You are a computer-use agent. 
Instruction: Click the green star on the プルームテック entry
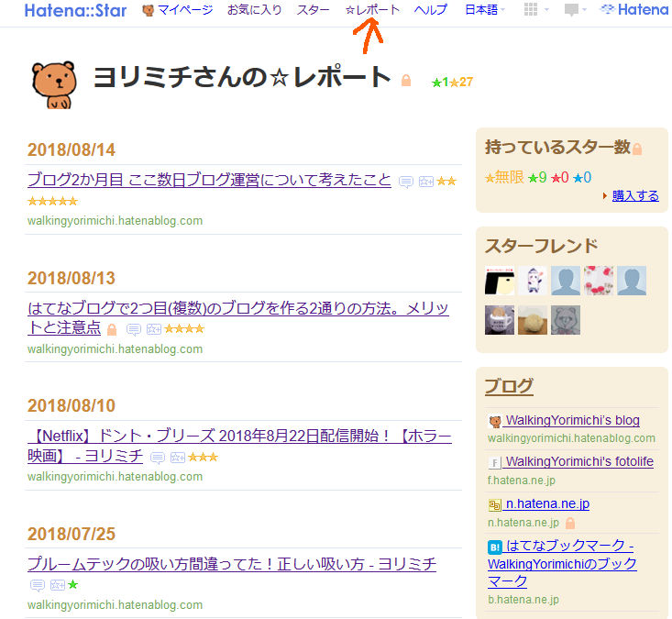[72, 584]
